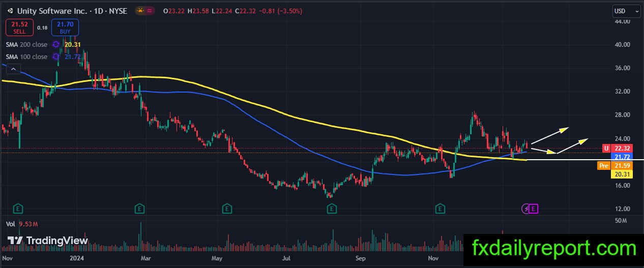Click the 44.00 price axis label
This screenshot has width=644, height=268.
point(622,21)
